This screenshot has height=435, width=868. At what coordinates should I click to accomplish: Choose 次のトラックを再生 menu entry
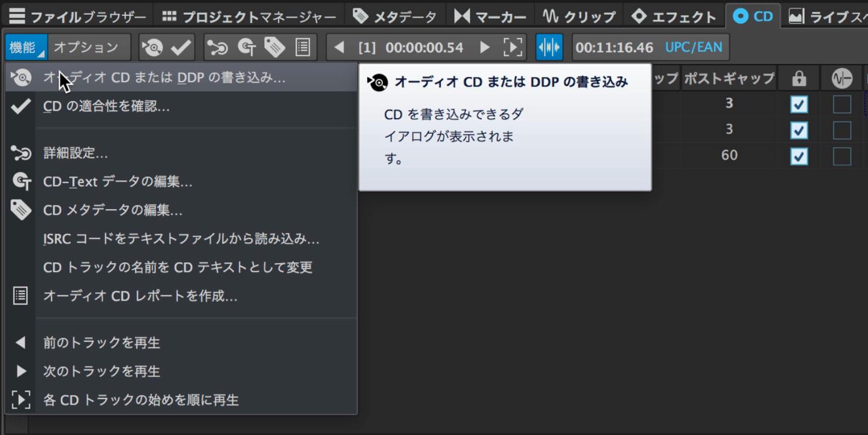point(181,372)
